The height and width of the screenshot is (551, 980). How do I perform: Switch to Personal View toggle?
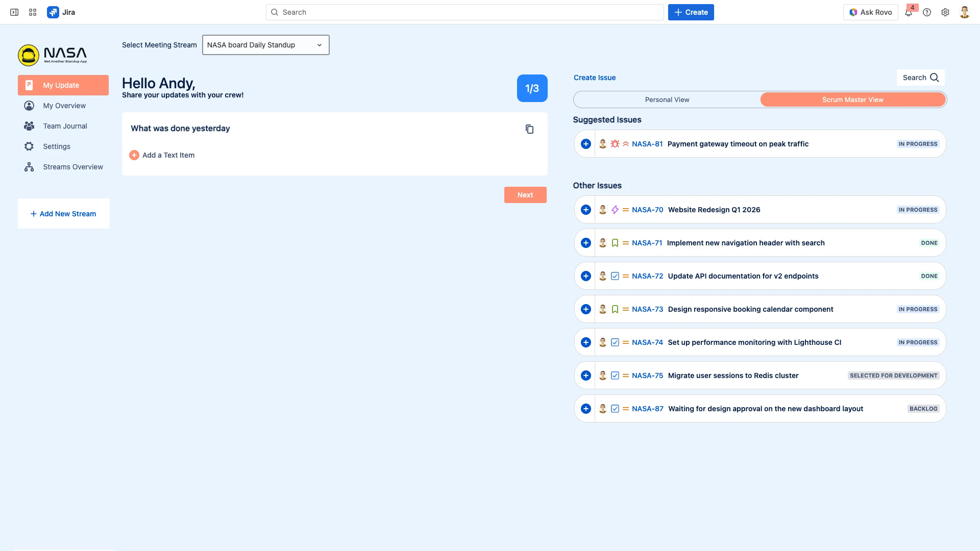pyautogui.click(x=667, y=99)
